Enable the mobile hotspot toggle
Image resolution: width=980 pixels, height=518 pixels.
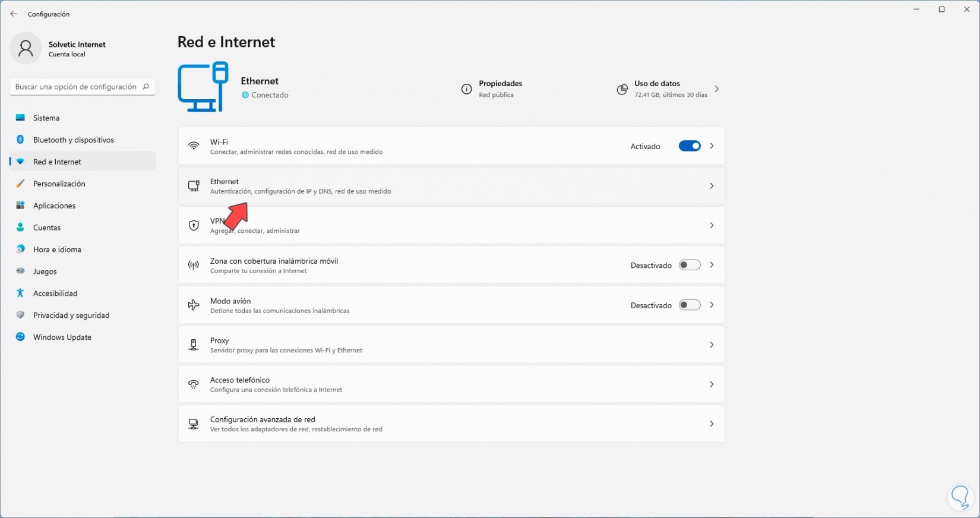pos(690,265)
